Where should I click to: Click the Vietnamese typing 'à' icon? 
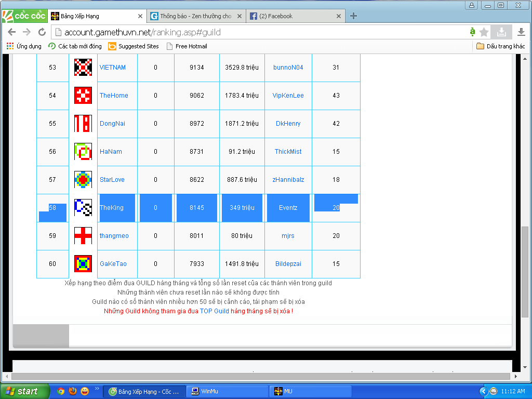(x=472, y=32)
